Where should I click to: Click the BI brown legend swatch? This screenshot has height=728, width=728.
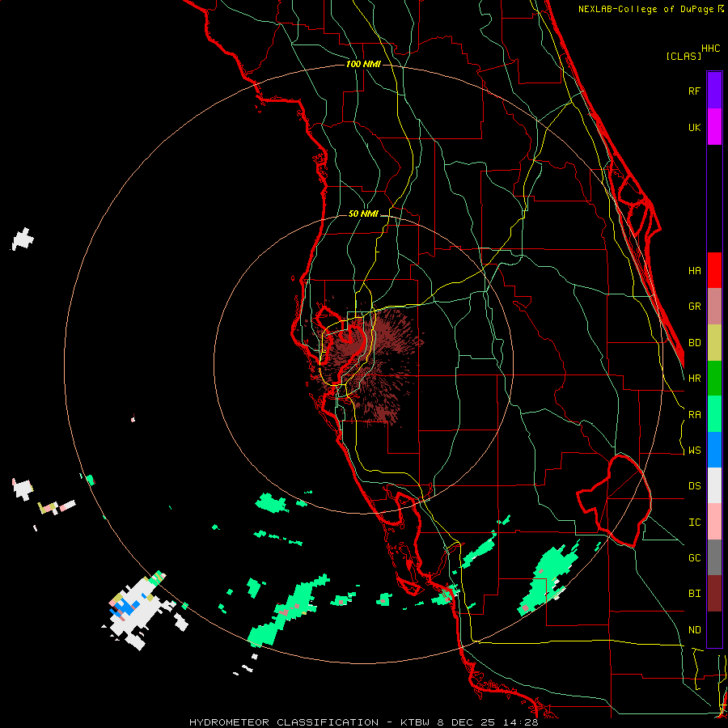714,594
